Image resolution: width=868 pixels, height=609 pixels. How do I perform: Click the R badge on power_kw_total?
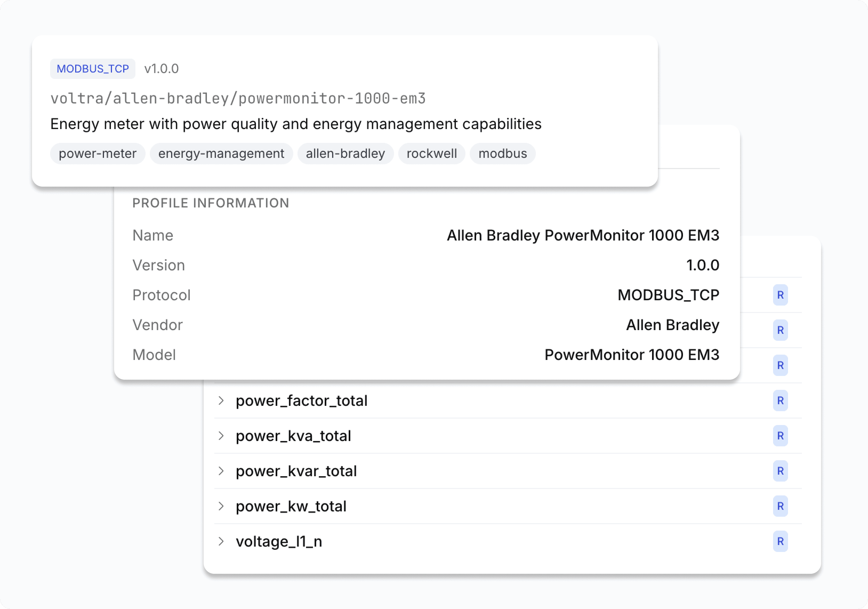point(780,506)
